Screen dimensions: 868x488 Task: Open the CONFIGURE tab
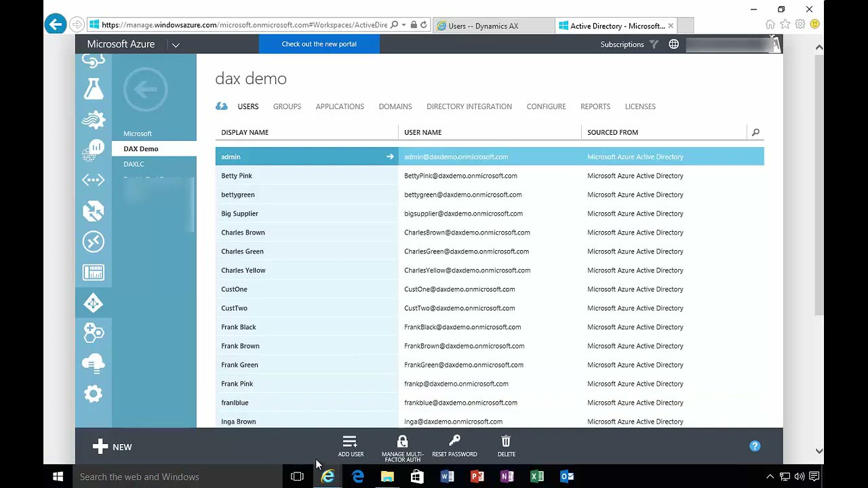(546, 106)
